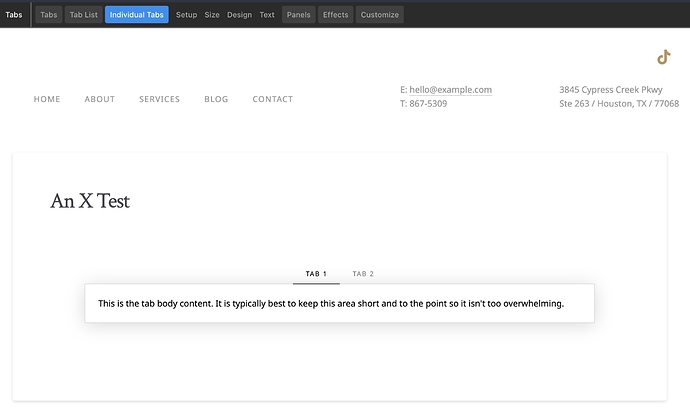The image size is (690, 413).
Task: Open the Text settings group
Action: (267, 15)
